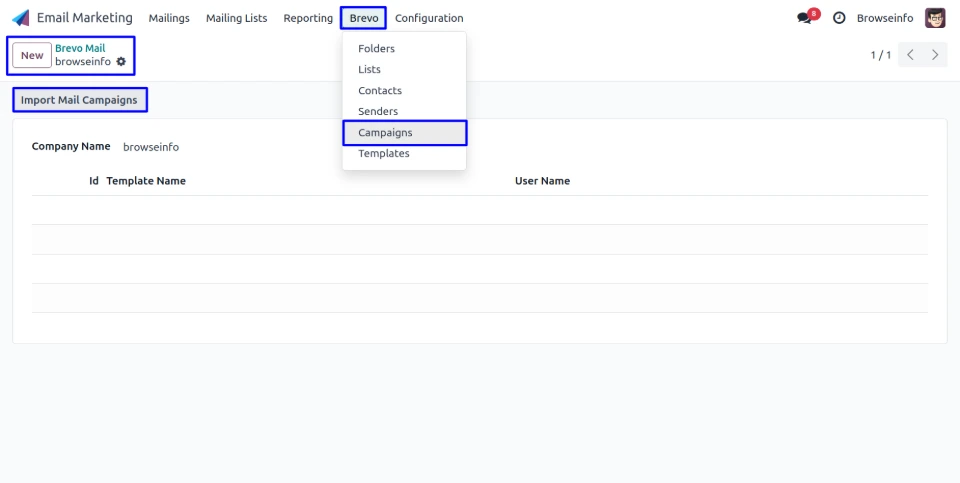Click the Import Mail Campaigns button
Screen dimensions: 960x483
click(79, 100)
